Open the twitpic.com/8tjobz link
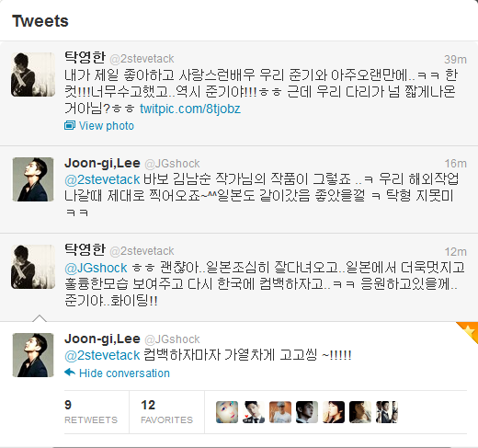The image size is (478, 448). [190, 109]
